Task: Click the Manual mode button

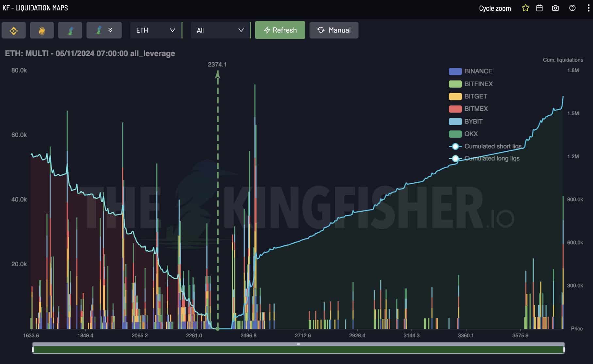Action: pos(334,30)
